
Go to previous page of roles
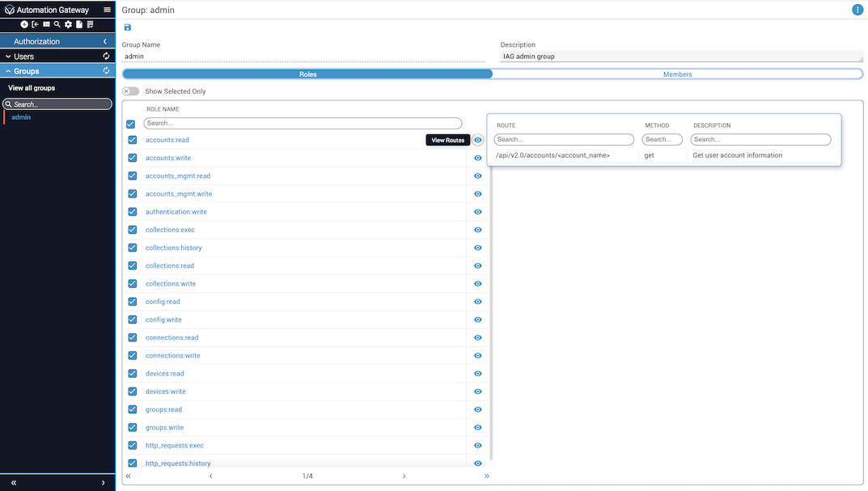pyautogui.click(x=211, y=476)
